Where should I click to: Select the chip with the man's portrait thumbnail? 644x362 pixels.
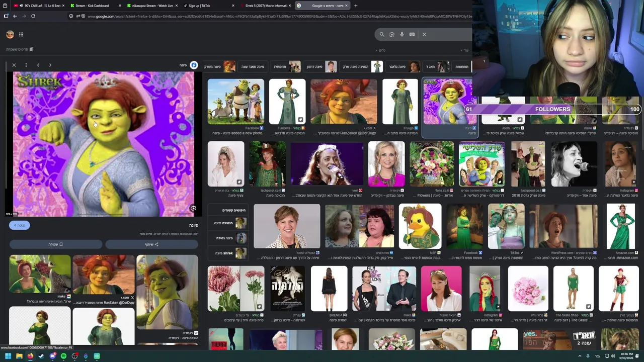pyautogui.click(x=321, y=66)
